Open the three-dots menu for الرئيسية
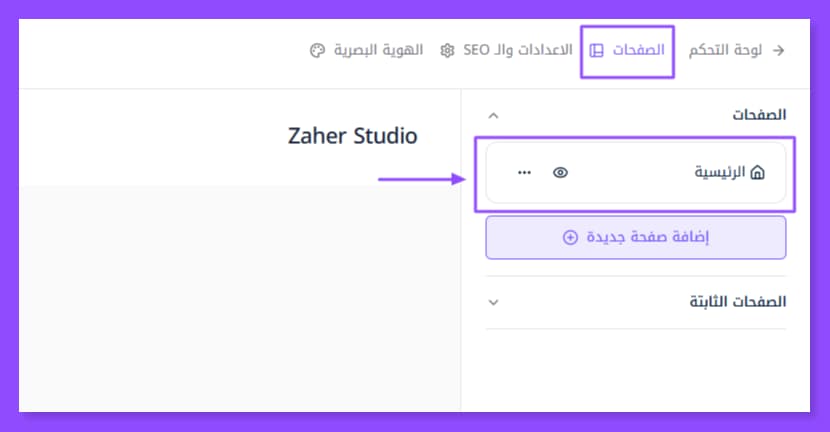The image size is (830, 432). [525, 173]
